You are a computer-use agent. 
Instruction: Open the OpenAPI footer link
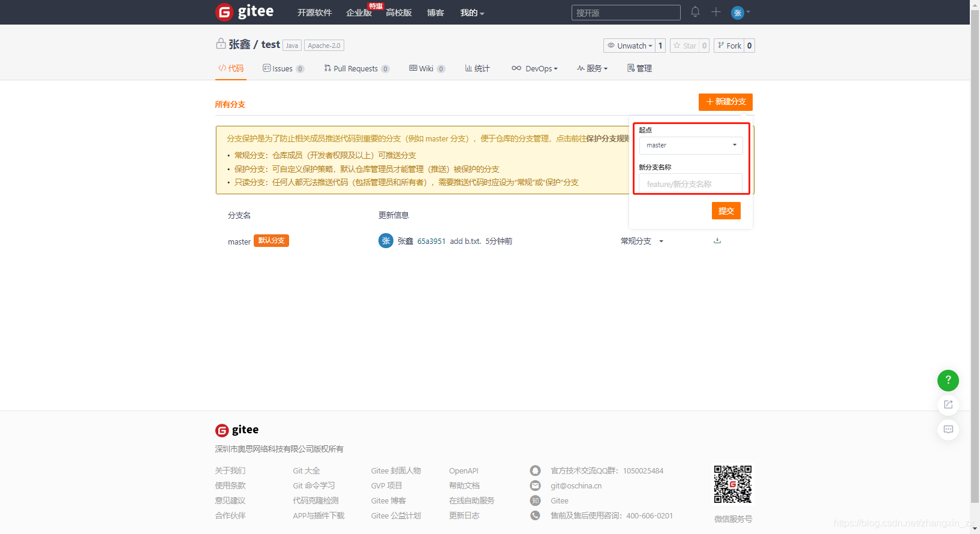(464, 470)
